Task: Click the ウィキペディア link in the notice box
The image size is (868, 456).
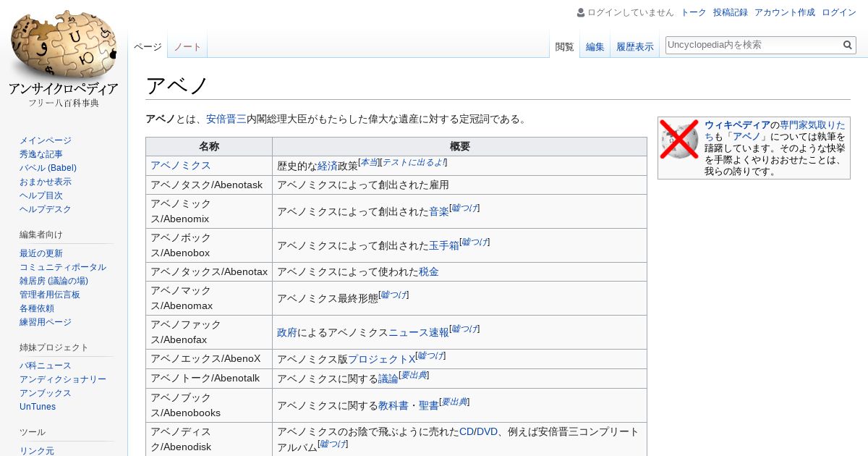Action: pos(737,124)
